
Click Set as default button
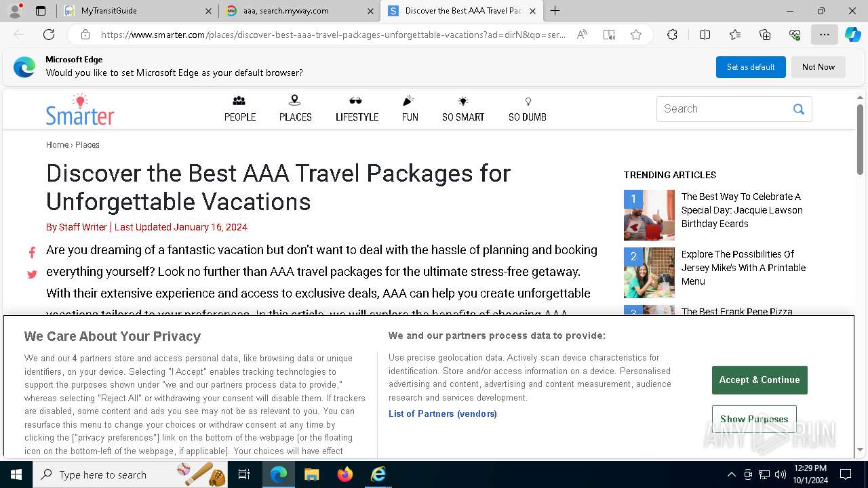coord(751,67)
